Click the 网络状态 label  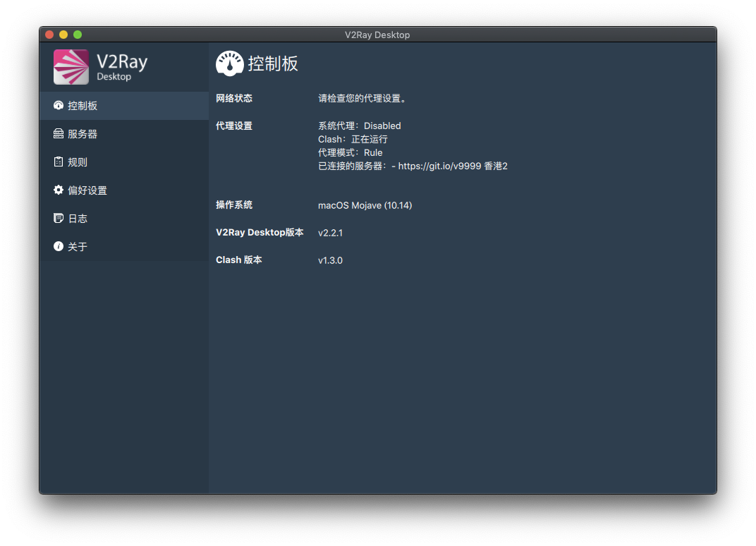[234, 98]
